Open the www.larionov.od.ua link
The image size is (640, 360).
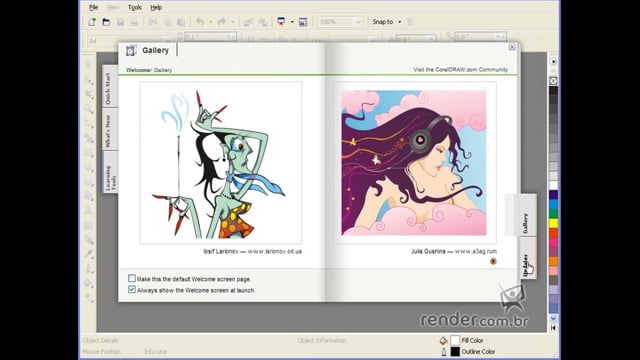coord(275,251)
